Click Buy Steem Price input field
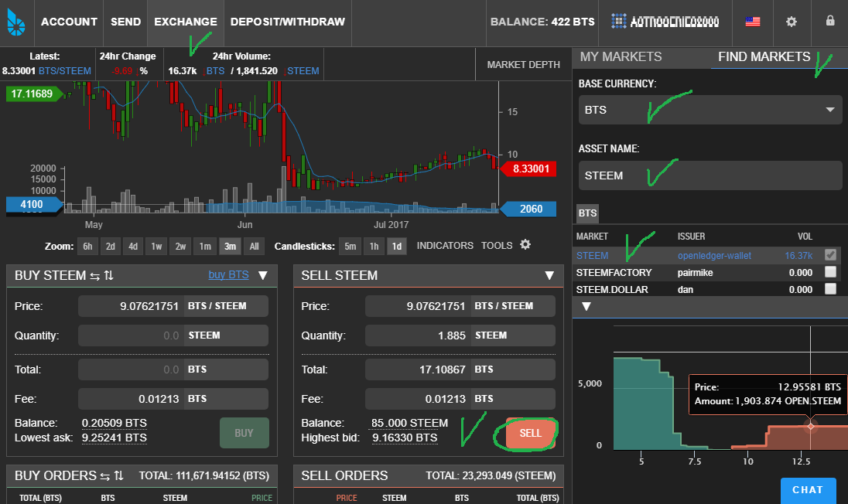848x504 pixels. pyautogui.click(x=131, y=306)
